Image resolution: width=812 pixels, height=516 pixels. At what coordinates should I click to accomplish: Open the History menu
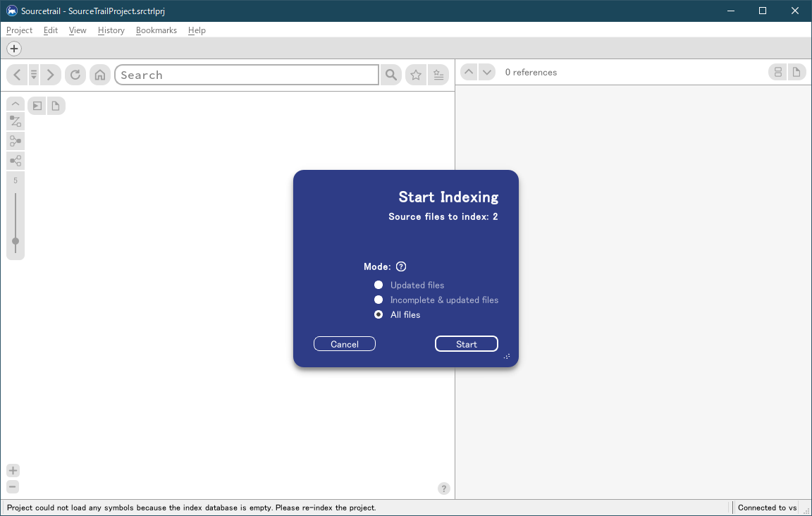tap(111, 30)
